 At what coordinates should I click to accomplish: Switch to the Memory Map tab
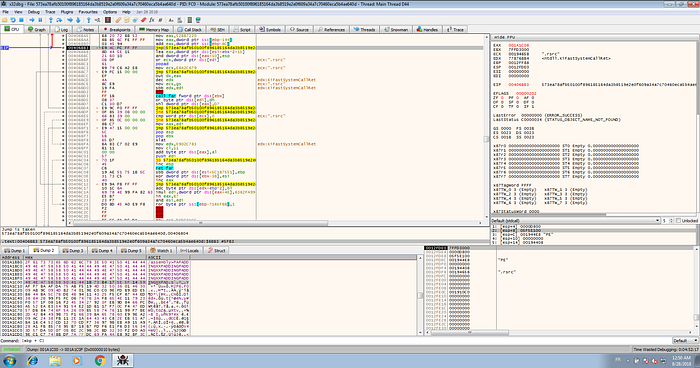pyautogui.click(x=154, y=29)
